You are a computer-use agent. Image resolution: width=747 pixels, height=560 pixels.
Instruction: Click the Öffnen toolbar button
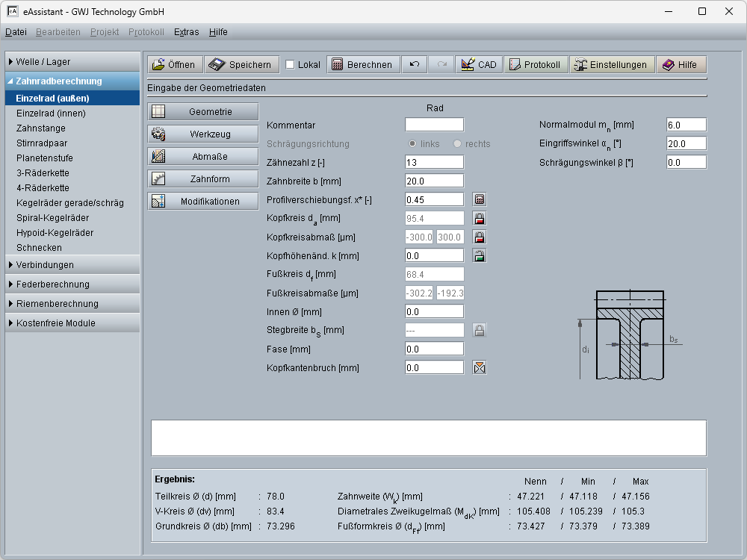pos(174,65)
